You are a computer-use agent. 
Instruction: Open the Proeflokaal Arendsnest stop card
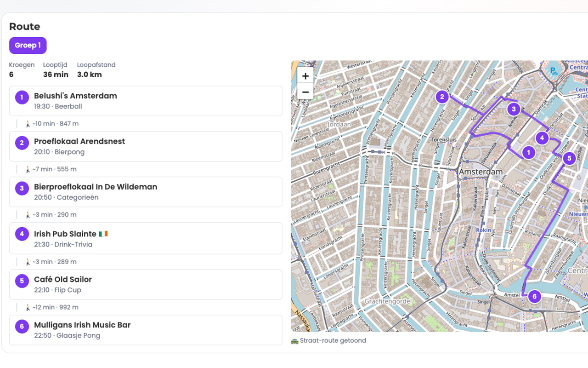146,146
